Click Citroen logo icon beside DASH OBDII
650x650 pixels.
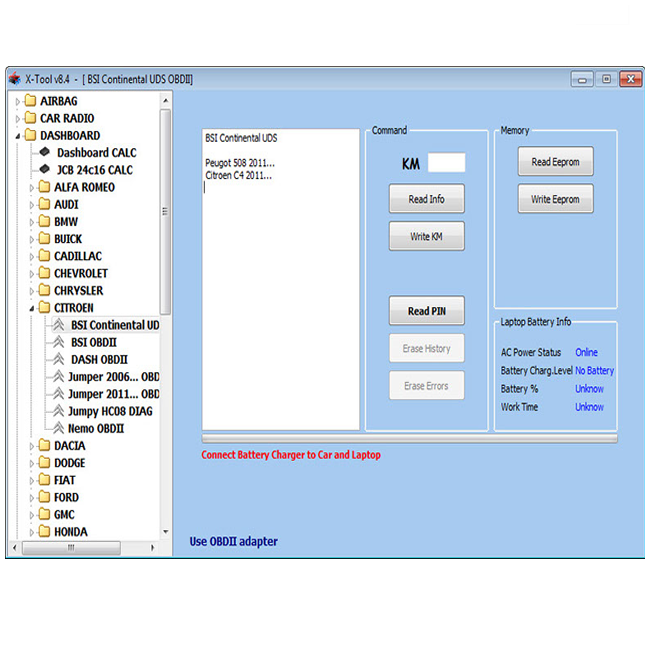tap(59, 359)
